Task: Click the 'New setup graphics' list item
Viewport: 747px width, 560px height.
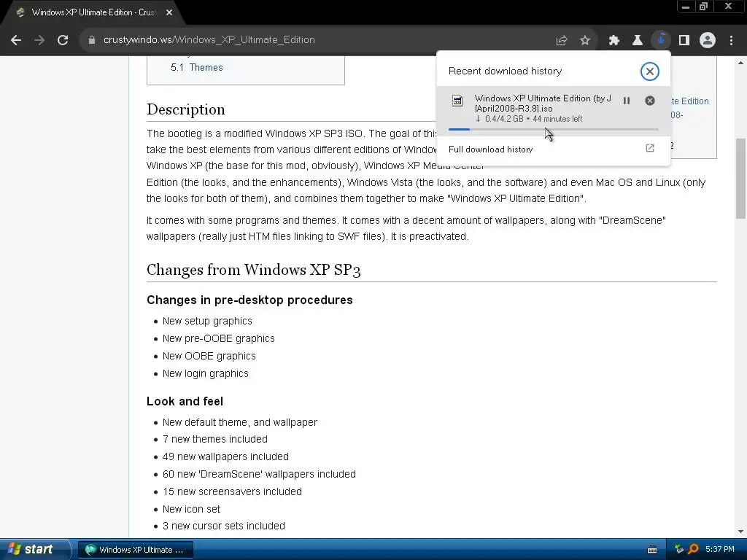Action: click(207, 321)
